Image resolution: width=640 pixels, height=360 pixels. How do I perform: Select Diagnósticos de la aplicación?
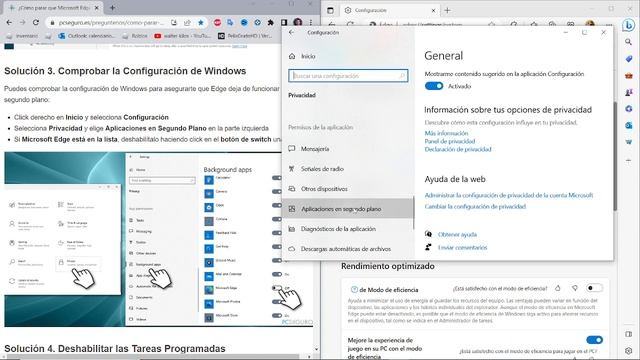point(348,229)
